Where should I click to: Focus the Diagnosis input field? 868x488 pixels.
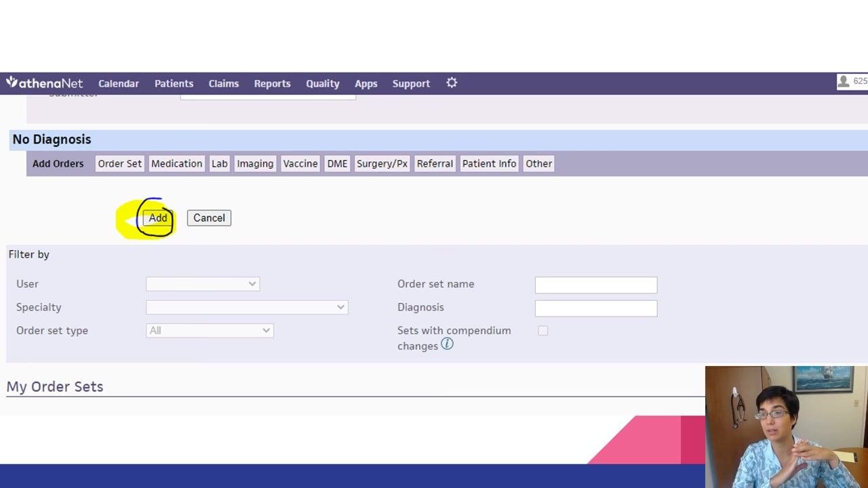[596, 308]
